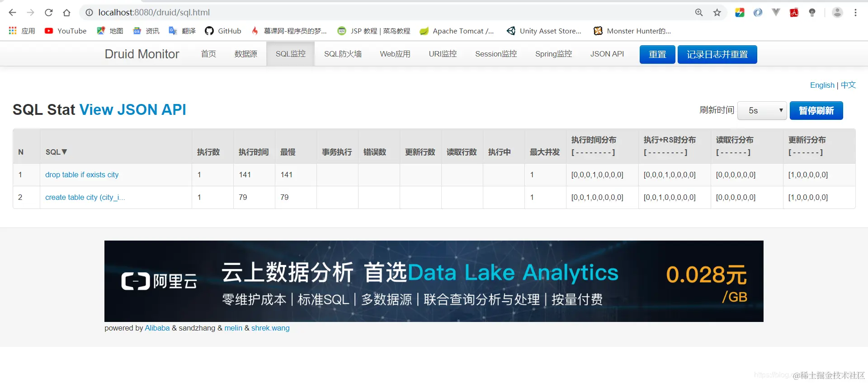
Task: Open the drop table if exists city SQL
Action: (x=82, y=175)
